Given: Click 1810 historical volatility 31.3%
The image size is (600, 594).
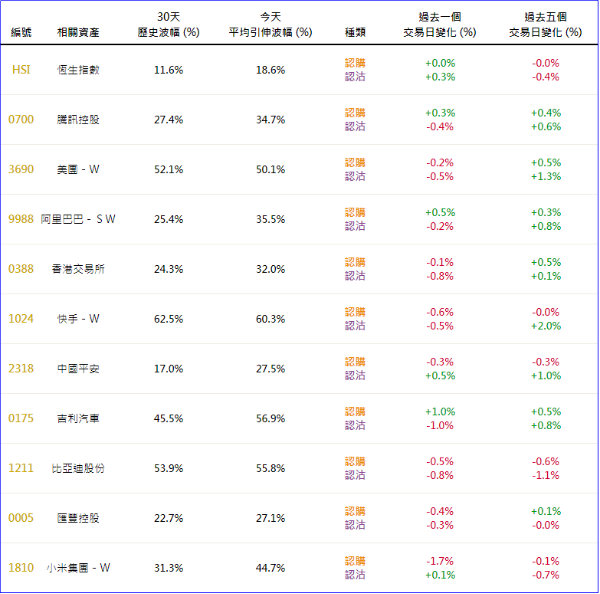Looking at the screenshot, I should pos(168,568).
